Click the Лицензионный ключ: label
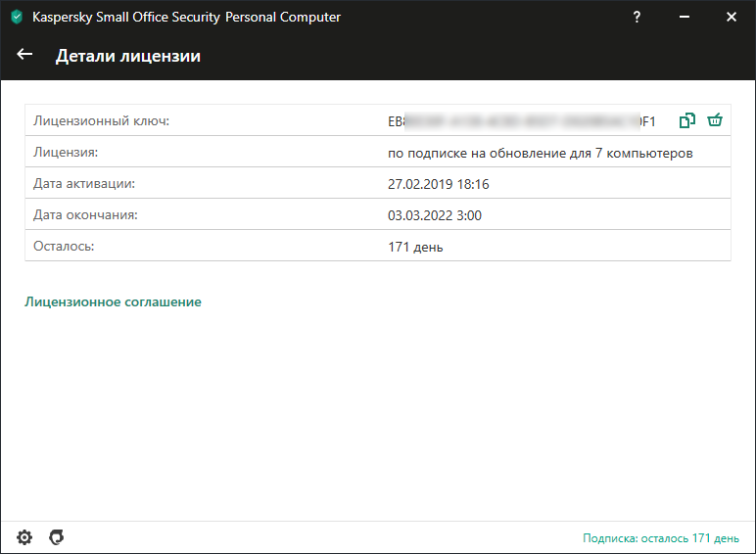 pyautogui.click(x=101, y=121)
